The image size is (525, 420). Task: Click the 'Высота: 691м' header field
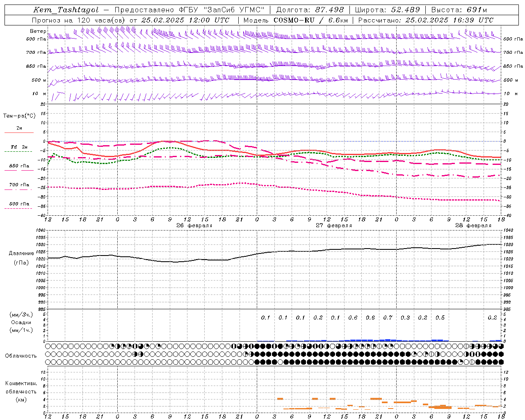pos(459,10)
